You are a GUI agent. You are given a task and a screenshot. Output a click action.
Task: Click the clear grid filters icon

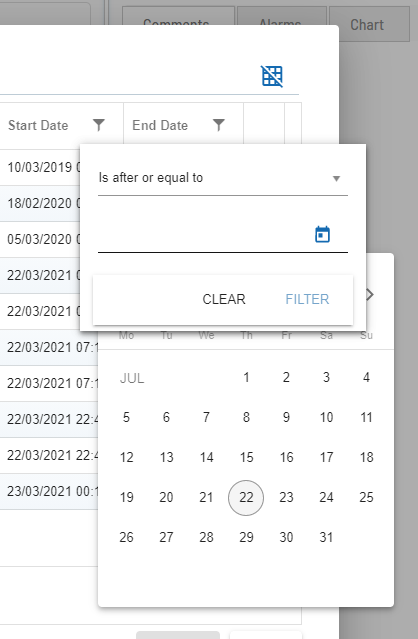pos(272,76)
